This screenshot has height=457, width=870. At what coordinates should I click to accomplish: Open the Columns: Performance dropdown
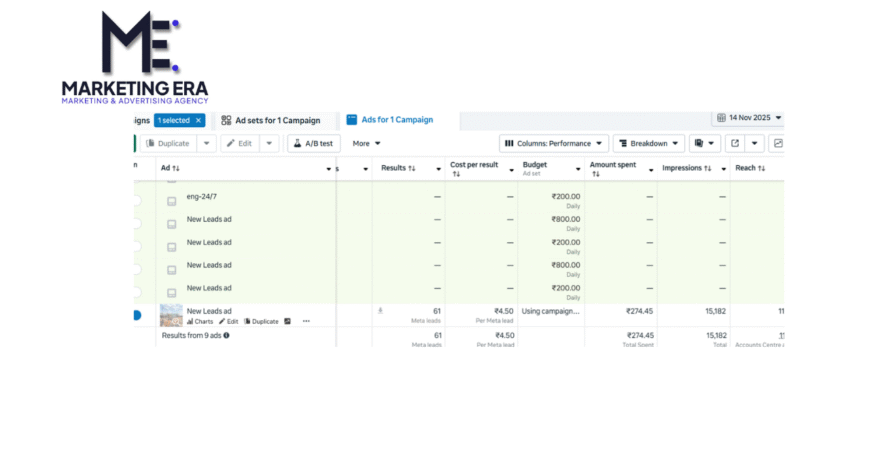click(553, 143)
